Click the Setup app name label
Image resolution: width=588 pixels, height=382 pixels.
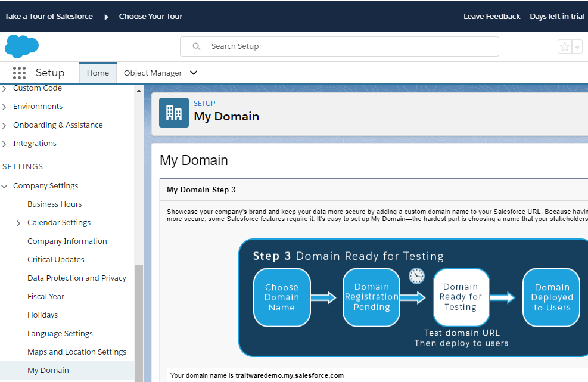(50, 73)
